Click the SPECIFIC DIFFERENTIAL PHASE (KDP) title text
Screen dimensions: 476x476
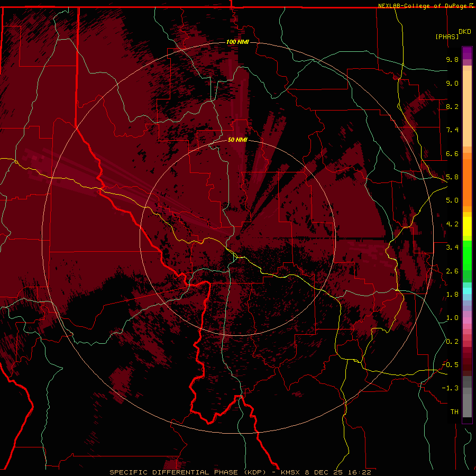click(187, 472)
